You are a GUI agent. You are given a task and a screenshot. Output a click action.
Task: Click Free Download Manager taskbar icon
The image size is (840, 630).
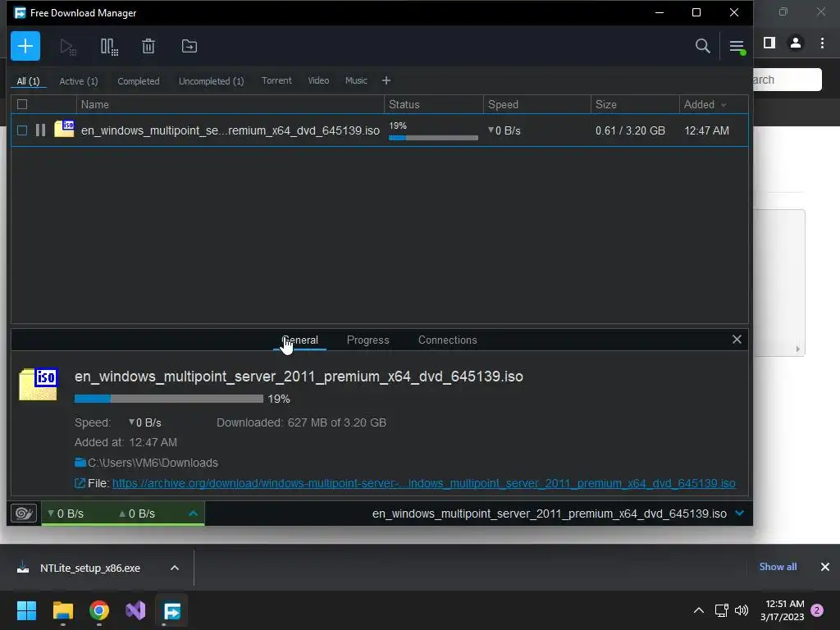pos(172,610)
